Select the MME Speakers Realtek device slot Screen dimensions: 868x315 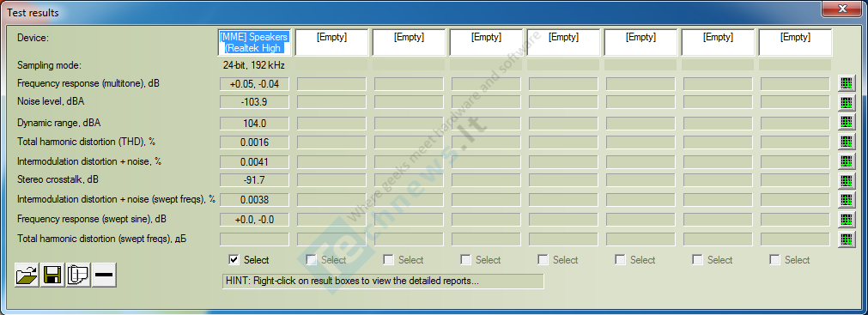(x=254, y=43)
